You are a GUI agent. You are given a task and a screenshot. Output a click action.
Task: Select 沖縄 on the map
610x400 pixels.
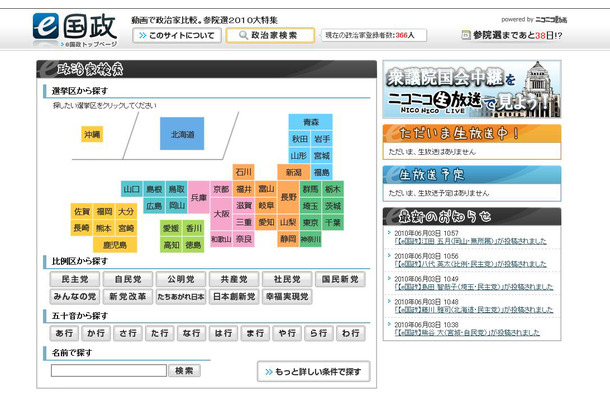click(92, 134)
